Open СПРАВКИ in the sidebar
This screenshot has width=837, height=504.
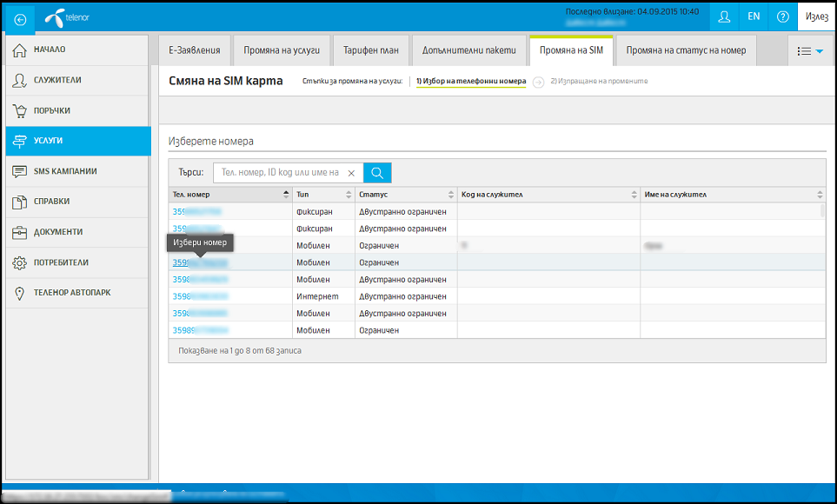pyautogui.click(x=76, y=202)
